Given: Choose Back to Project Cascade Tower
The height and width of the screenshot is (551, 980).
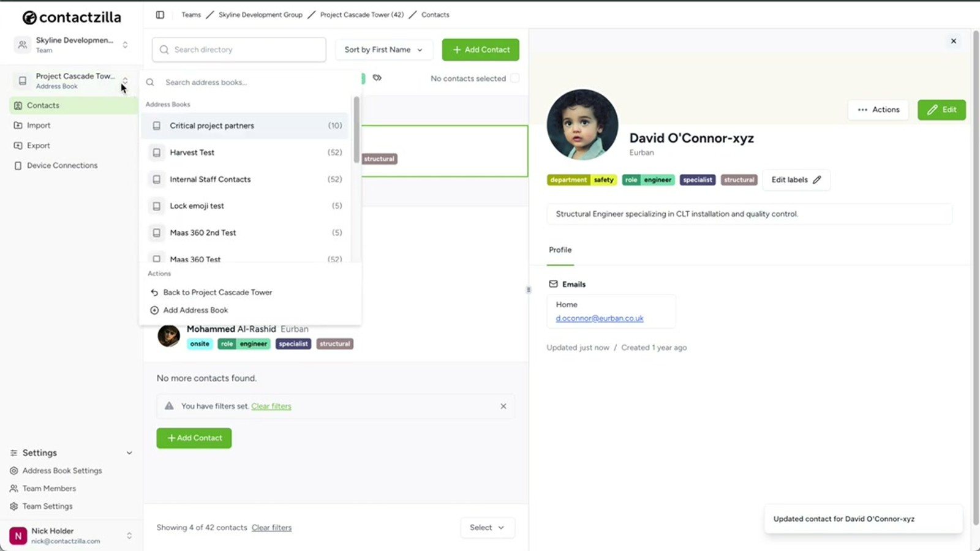Looking at the screenshot, I should [211, 293].
